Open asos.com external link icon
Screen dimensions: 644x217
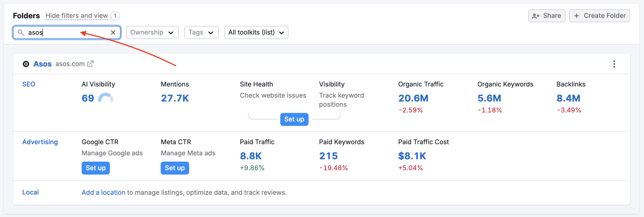(90, 64)
